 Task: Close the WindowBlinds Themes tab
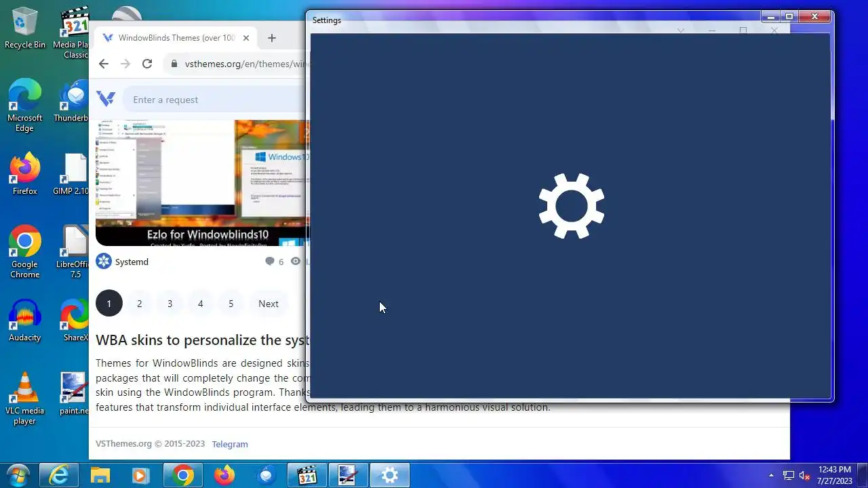pyautogui.click(x=246, y=38)
